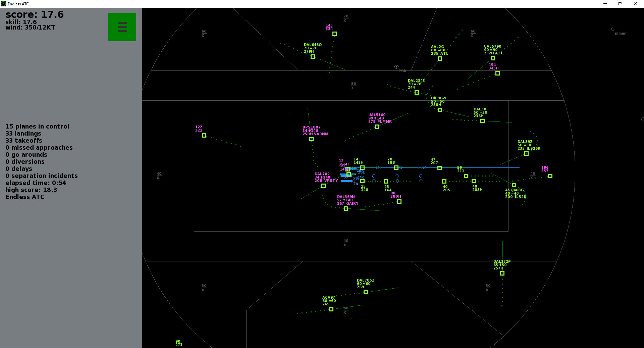The image size is (644, 348).
Task: Select UPS1807 climbing to 140
Action: point(311,139)
